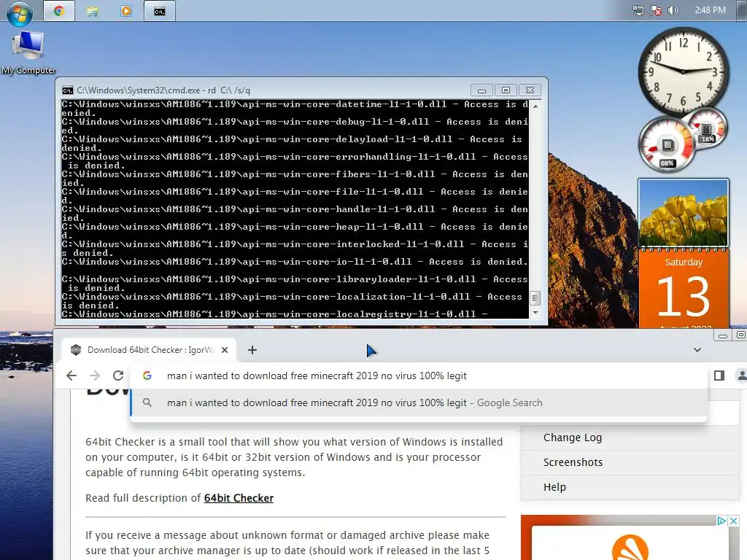This screenshot has height=560, width=747.
Task: Click the magnifier icon in the suggestion
Action: click(147, 402)
